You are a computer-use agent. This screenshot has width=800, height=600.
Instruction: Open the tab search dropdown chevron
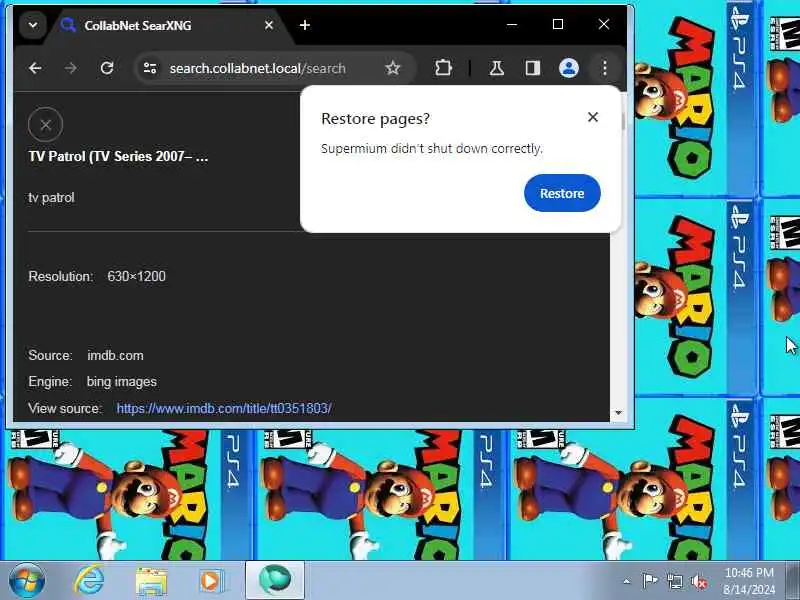pyautogui.click(x=33, y=25)
